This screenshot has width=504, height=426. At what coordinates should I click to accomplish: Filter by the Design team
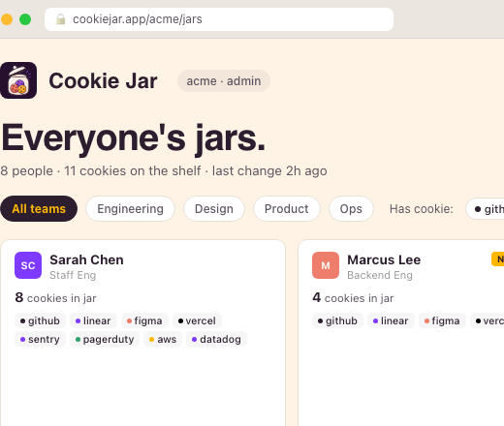214,209
